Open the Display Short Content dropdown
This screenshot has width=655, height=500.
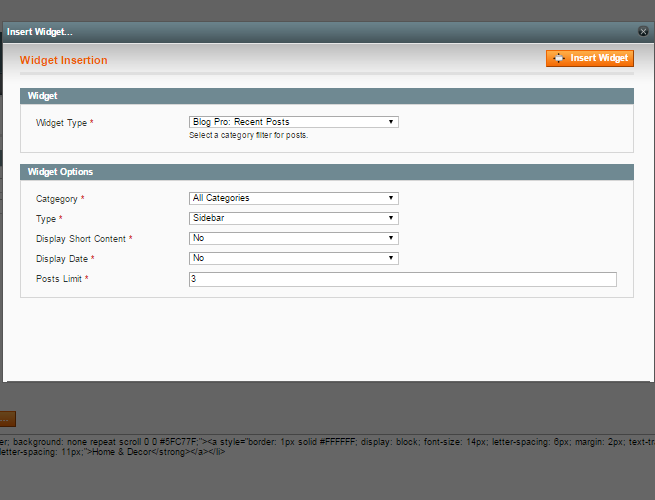coord(293,238)
